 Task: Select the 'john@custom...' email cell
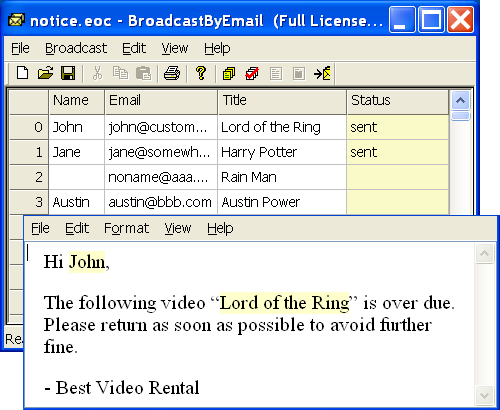point(161,127)
